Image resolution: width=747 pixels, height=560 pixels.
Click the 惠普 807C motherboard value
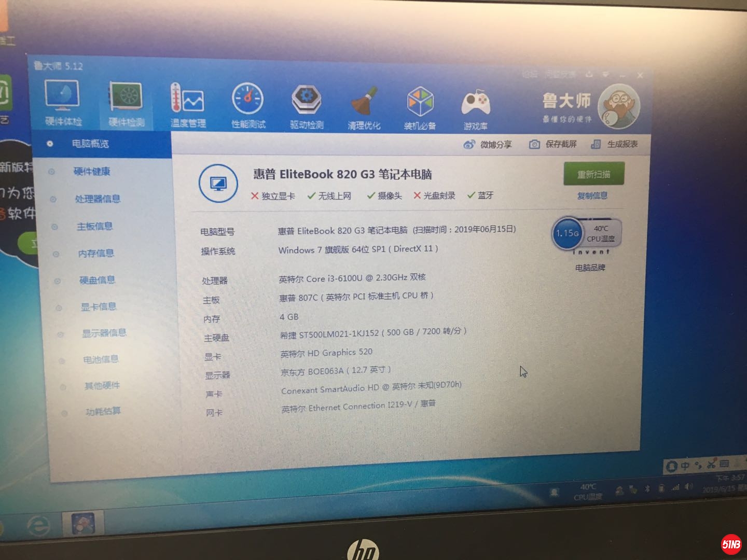tap(356, 297)
